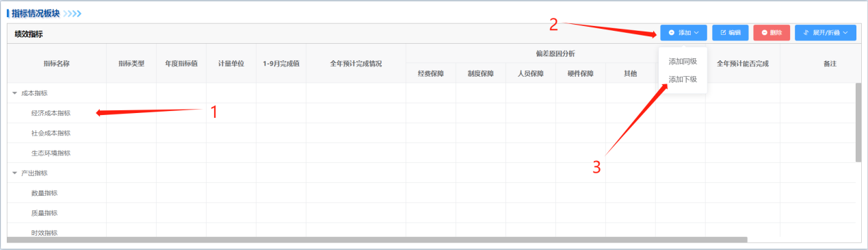
Task: Click the sort arrows icon in 展开/折叠
Action: click(806, 32)
